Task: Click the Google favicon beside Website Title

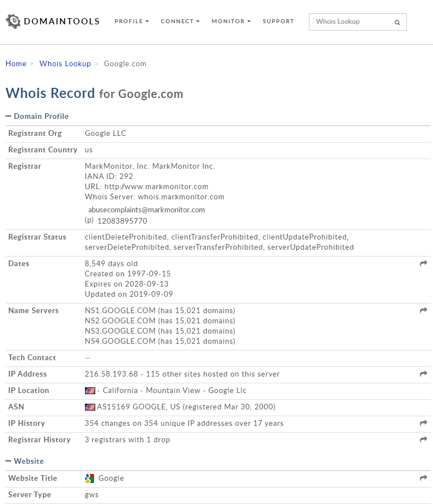Action: 90,479
